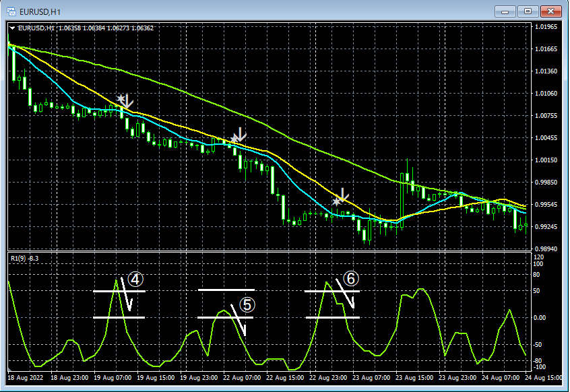Click the 18 Aug 23:00 time axis label
The image size is (570, 392).
coord(69,378)
